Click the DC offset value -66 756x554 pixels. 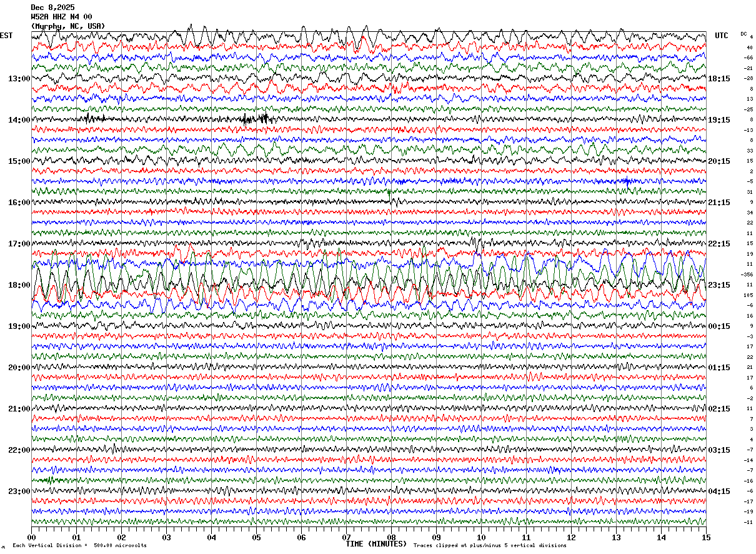pyautogui.click(x=749, y=58)
